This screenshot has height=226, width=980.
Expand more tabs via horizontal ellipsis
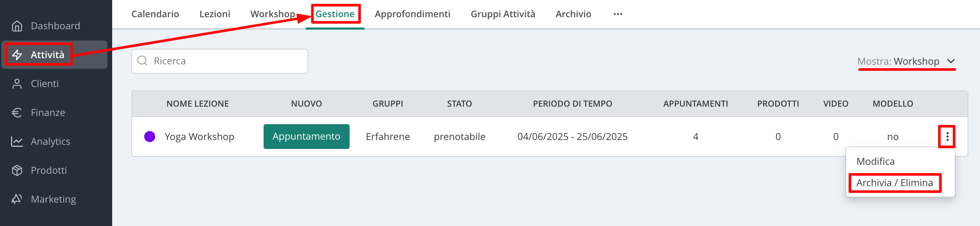(x=618, y=14)
